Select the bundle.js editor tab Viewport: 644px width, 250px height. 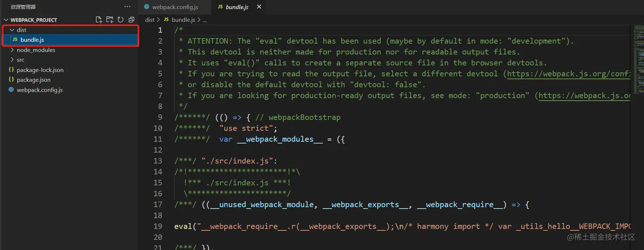pyautogui.click(x=238, y=7)
